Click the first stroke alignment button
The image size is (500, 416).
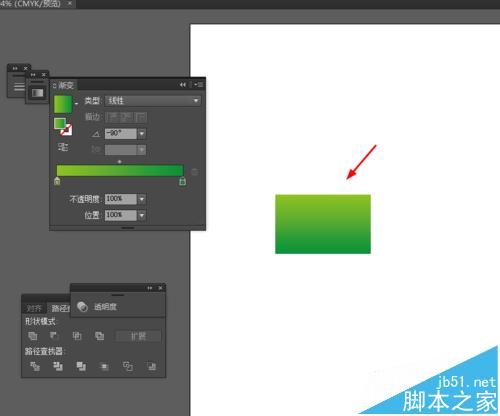112,117
